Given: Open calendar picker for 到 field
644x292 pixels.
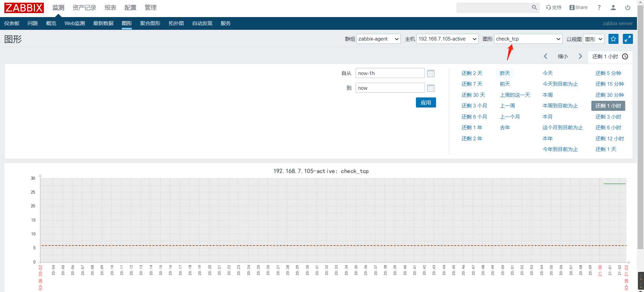Looking at the screenshot, I should click(431, 88).
